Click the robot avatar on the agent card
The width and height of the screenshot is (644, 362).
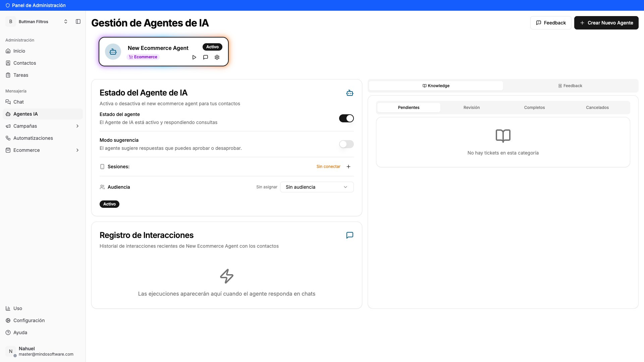(x=113, y=52)
